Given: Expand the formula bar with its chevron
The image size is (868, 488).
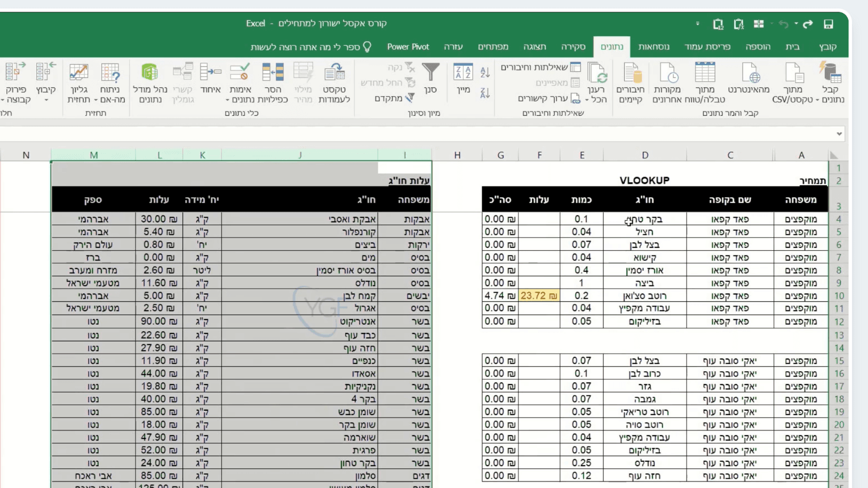Looking at the screenshot, I should click(839, 134).
